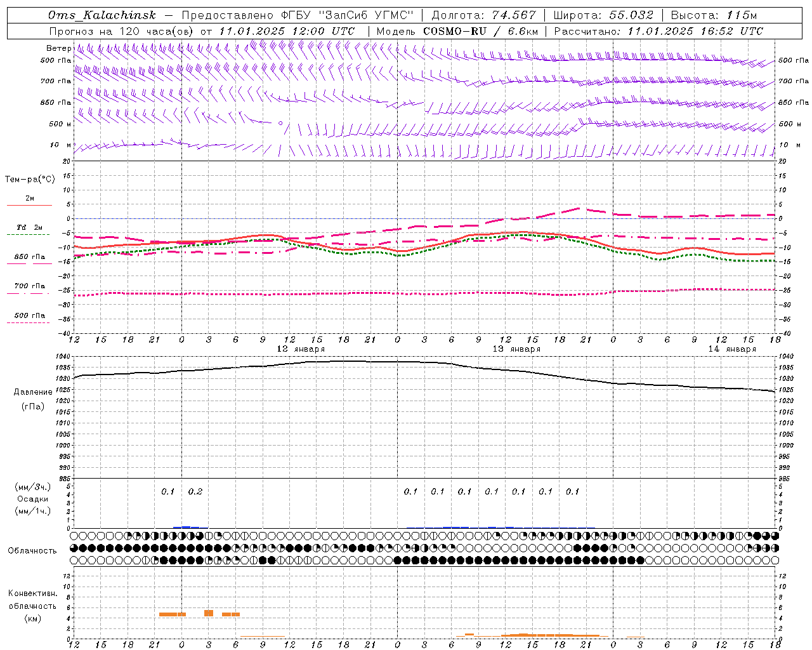Viewport: 812px width, 650px height.
Task: Click the (мм/1ч.) precipitation unit label
Action: tap(33, 511)
